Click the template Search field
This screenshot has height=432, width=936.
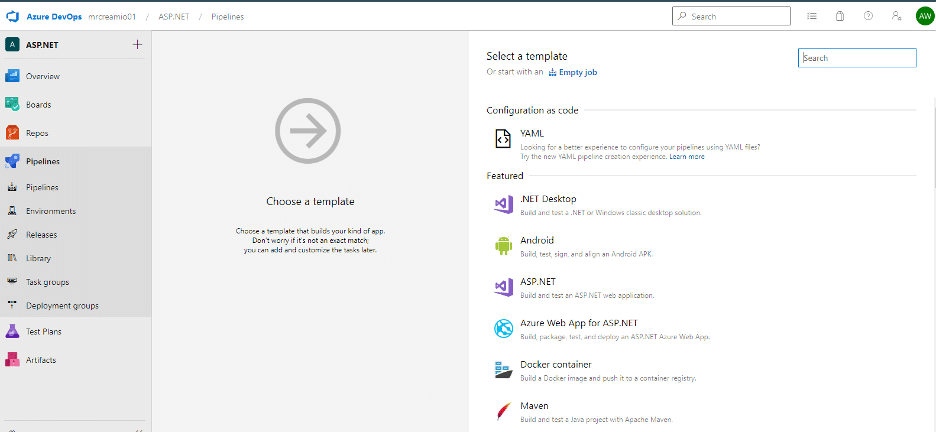pyautogui.click(x=857, y=58)
